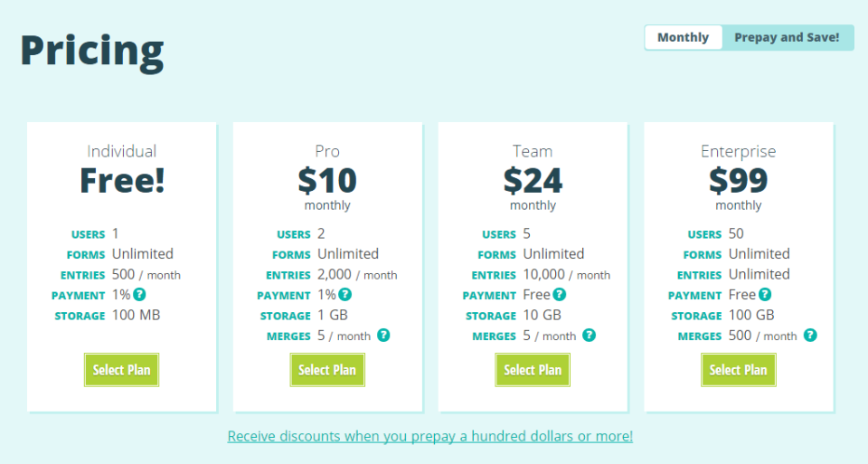Click the Pro plan title
Screen dimensions: 868x464
click(327, 151)
